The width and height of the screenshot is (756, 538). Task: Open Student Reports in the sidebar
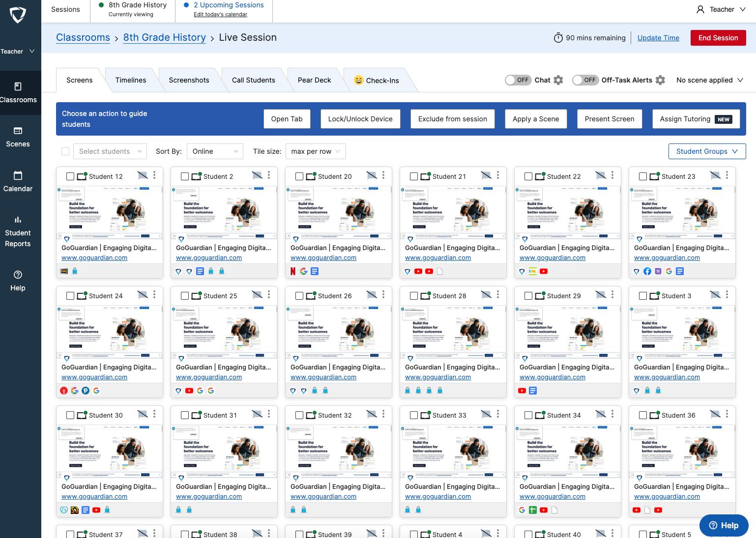click(18, 231)
